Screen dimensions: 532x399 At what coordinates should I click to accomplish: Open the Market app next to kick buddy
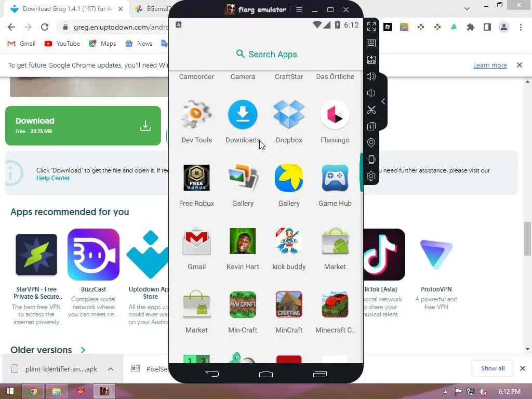pos(335,249)
